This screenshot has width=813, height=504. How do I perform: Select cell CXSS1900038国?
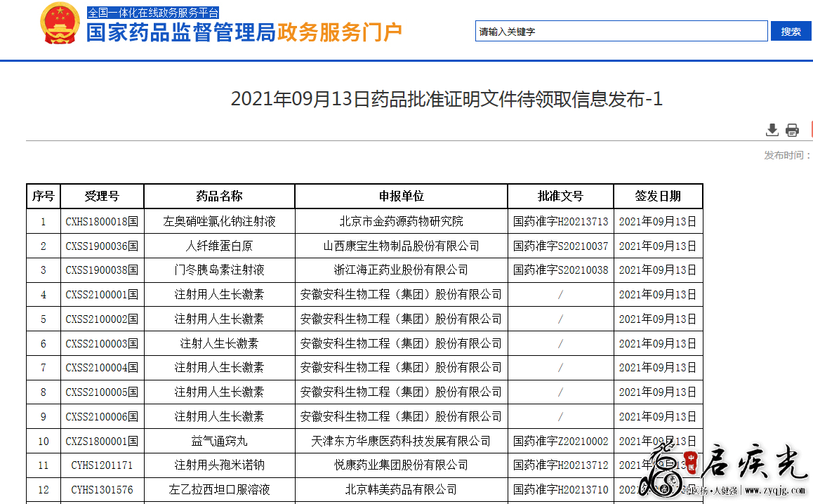102,270
